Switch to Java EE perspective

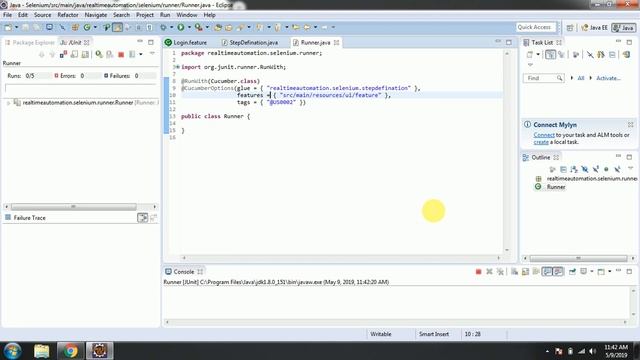[594, 27]
